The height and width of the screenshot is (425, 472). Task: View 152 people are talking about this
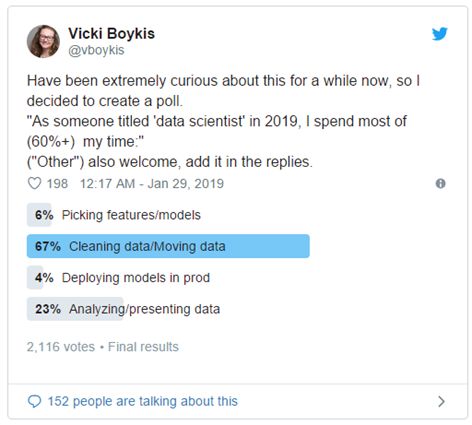(143, 401)
